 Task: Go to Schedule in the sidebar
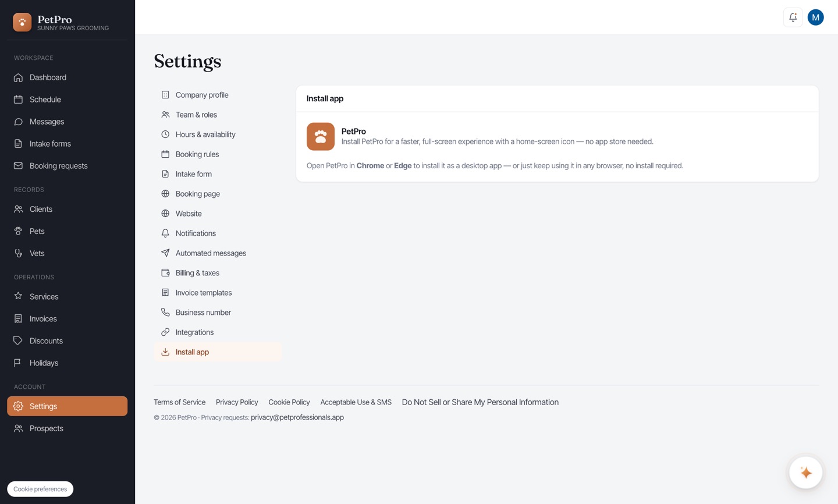point(67,100)
